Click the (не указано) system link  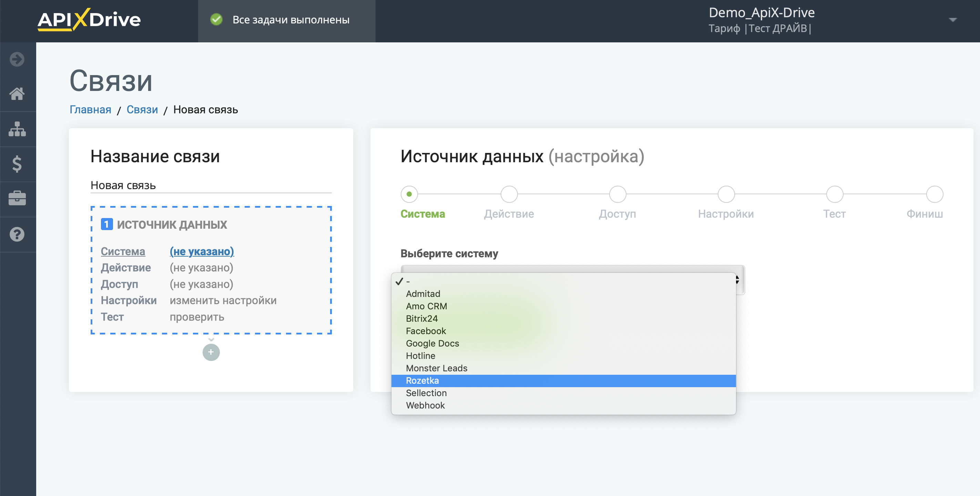(x=202, y=251)
